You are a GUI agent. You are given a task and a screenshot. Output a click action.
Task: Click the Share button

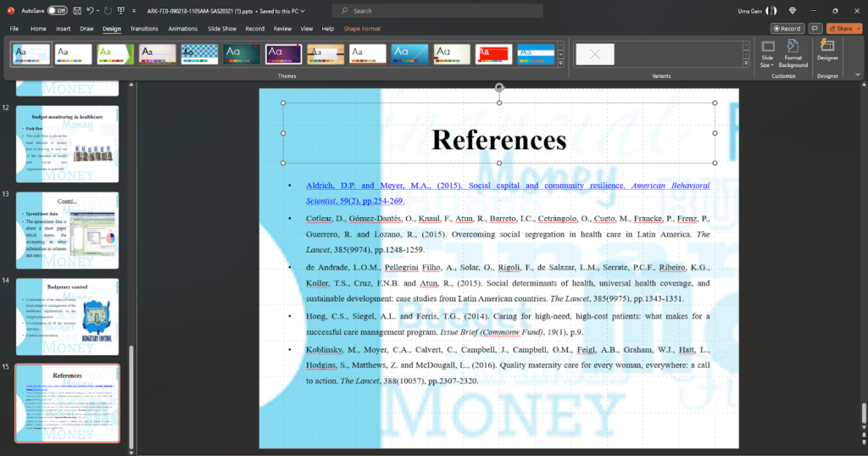pyautogui.click(x=843, y=28)
